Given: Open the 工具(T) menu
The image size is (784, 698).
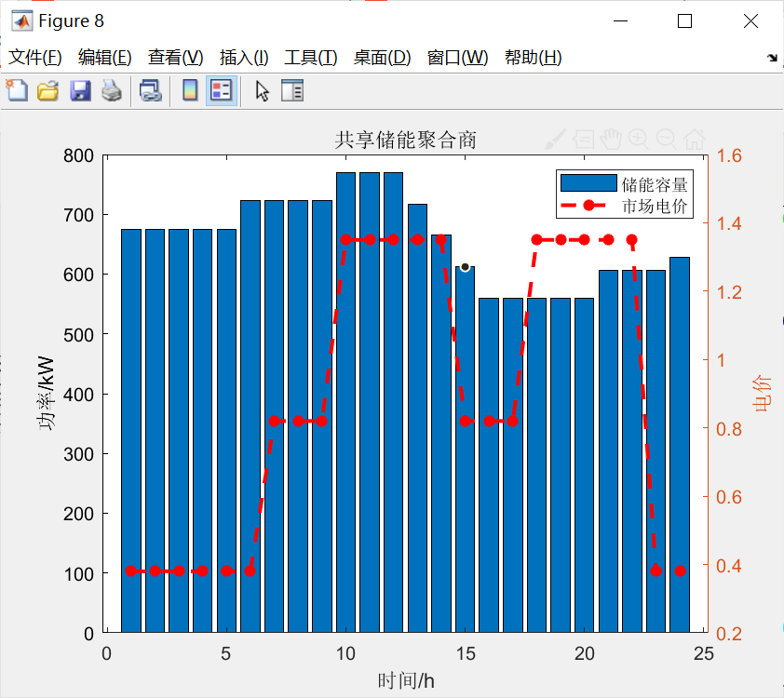Looking at the screenshot, I should point(310,58).
